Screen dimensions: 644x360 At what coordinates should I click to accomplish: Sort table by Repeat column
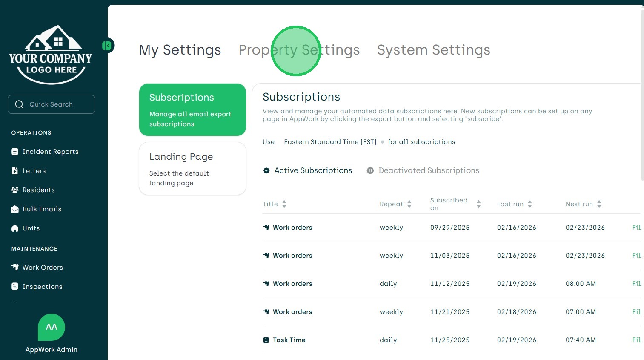pyautogui.click(x=409, y=204)
